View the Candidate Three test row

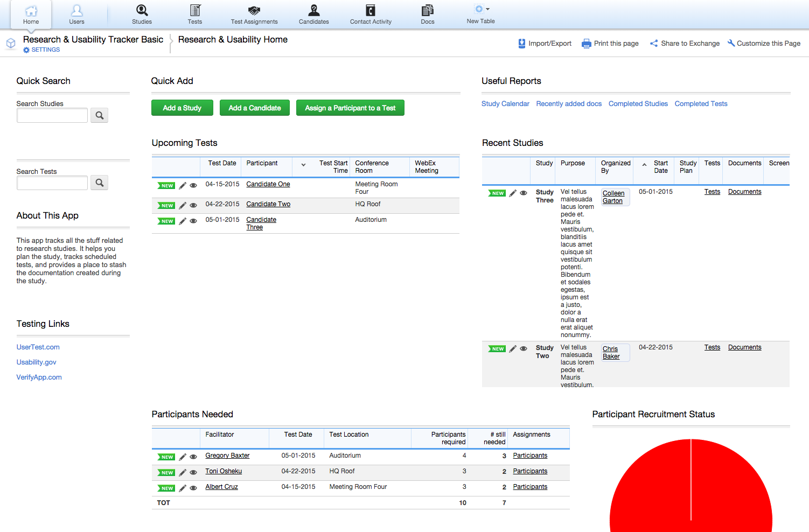pos(193,221)
